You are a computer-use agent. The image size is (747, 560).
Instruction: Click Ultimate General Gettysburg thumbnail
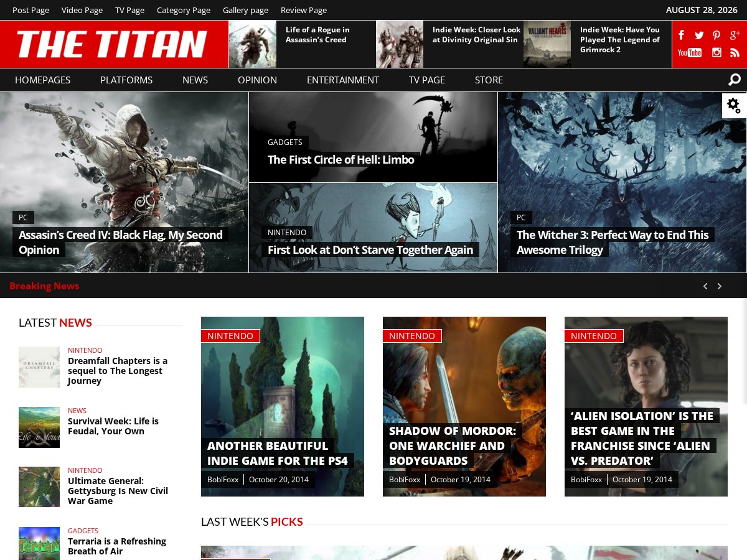39,487
